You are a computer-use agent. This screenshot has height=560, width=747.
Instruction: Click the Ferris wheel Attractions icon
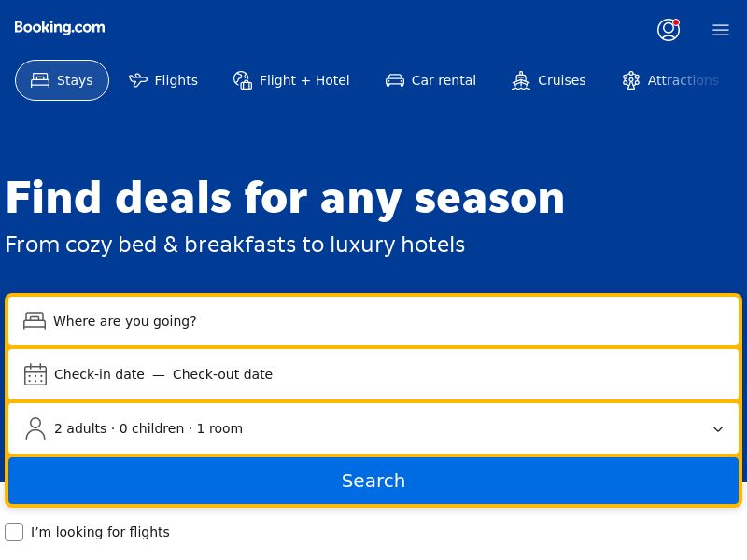point(631,80)
